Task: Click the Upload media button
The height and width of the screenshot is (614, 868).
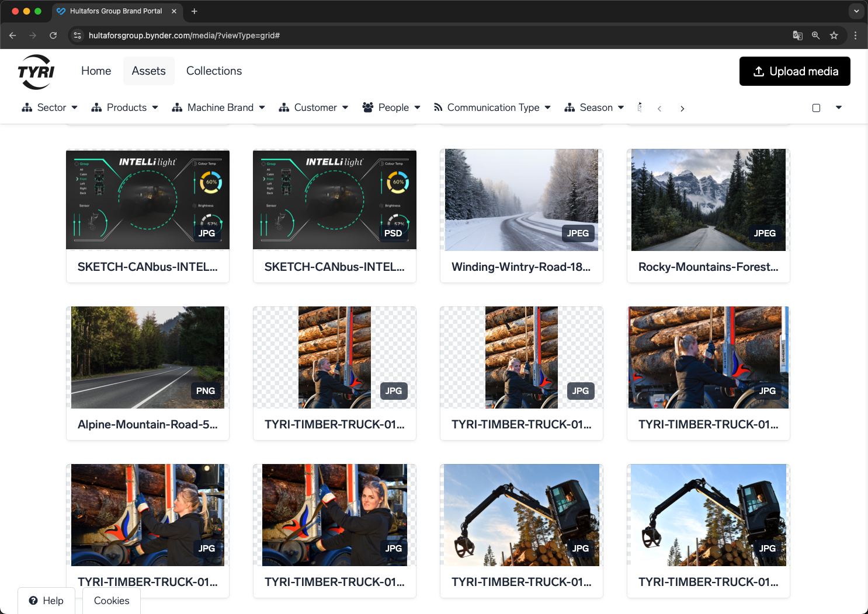Action: click(794, 71)
